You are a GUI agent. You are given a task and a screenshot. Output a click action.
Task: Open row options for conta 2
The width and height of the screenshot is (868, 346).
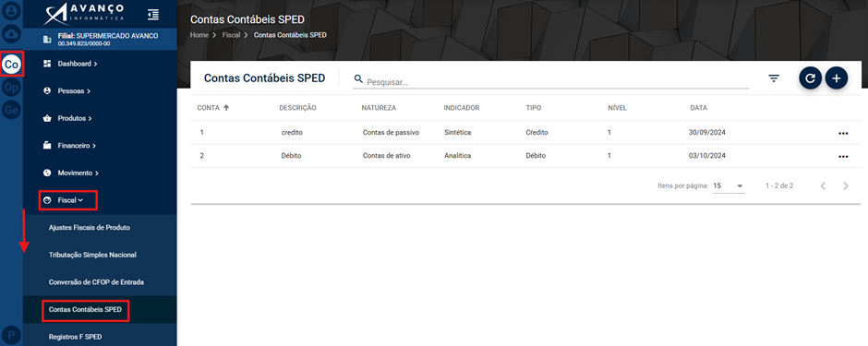coord(843,157)
